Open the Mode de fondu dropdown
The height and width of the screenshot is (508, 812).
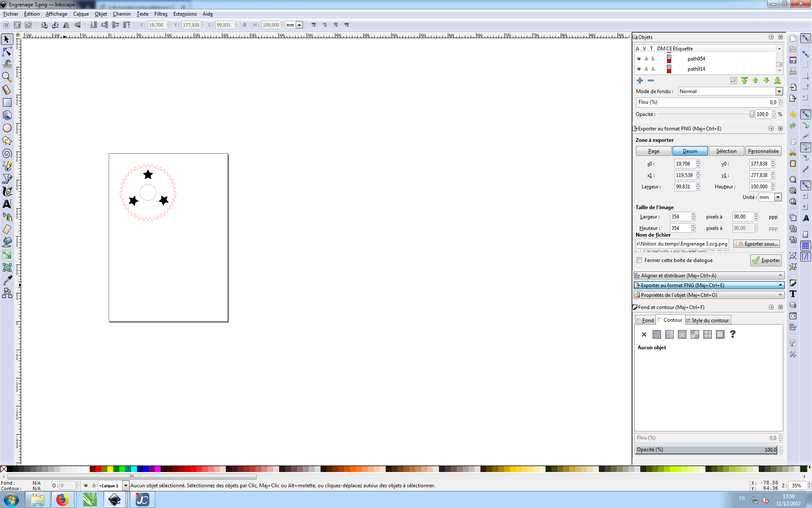tap(779, 91)
